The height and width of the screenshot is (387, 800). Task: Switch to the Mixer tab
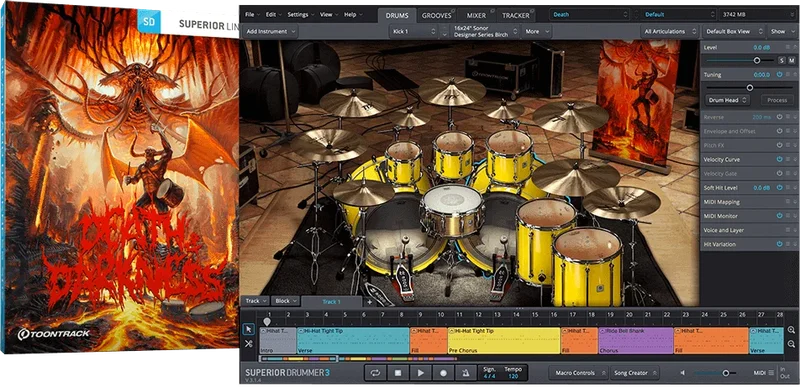[477, 15]
